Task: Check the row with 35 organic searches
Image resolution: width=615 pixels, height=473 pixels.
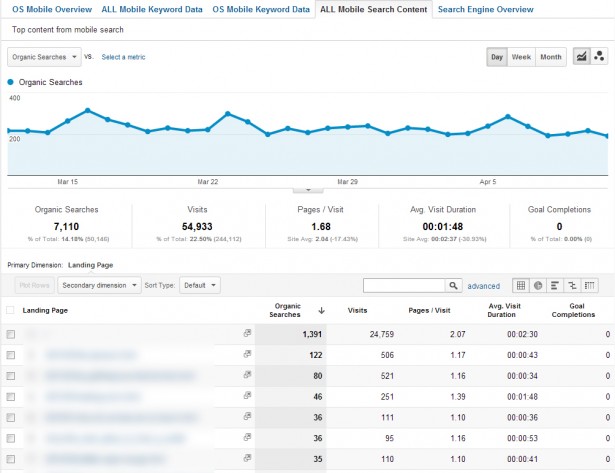Action: click(11, 459)
